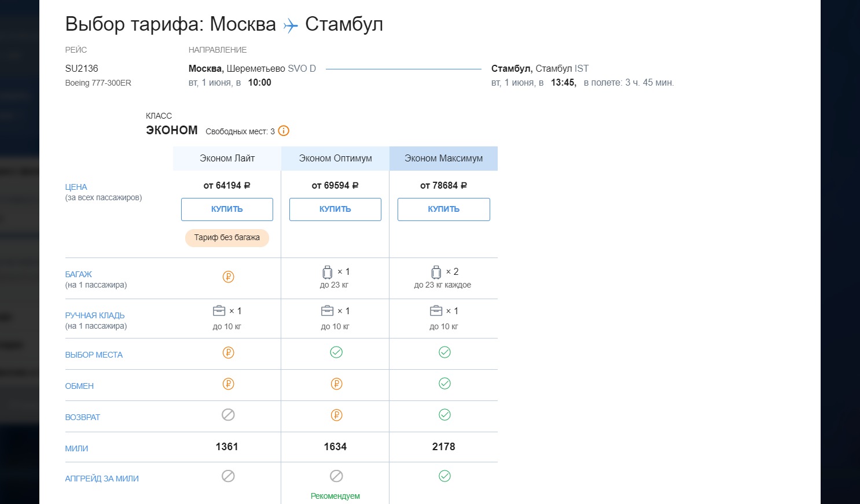The width and height of the screenshot is (860, 504).
Task: Select the Эконом Оптимум fare column header
Action: 335,159
